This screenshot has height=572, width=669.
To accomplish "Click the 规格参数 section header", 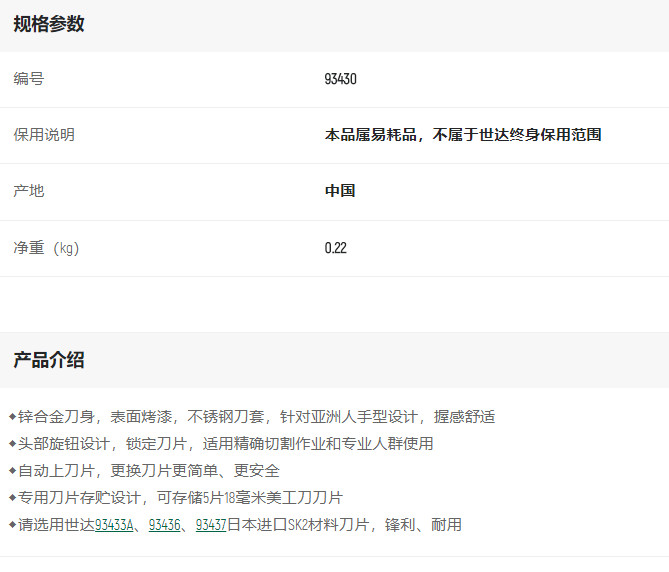I will click(49, 25).
